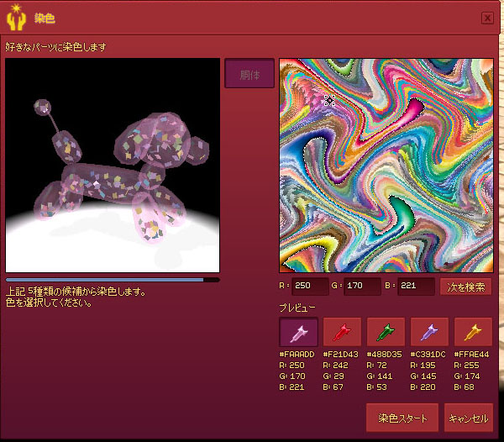504x442 pixels.
Task: Click the プレビュー preview label
Action: point(297,308)
